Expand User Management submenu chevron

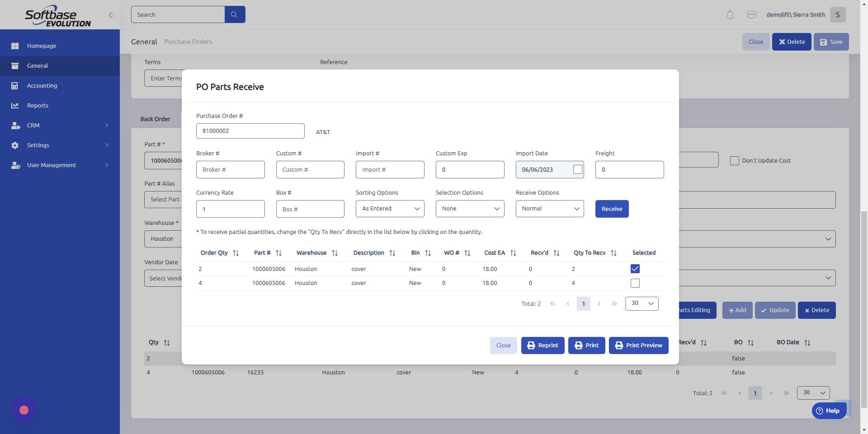coord(107,165)
